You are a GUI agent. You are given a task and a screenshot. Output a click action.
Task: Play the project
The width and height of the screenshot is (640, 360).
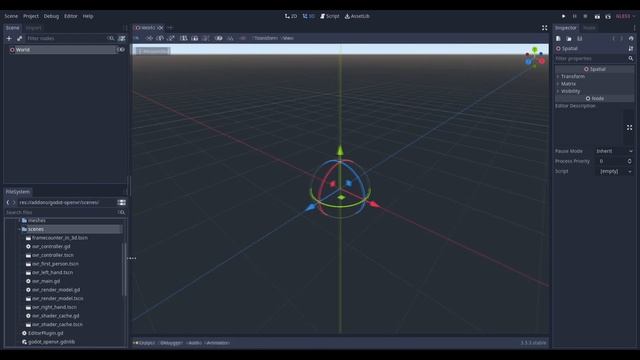564,16
